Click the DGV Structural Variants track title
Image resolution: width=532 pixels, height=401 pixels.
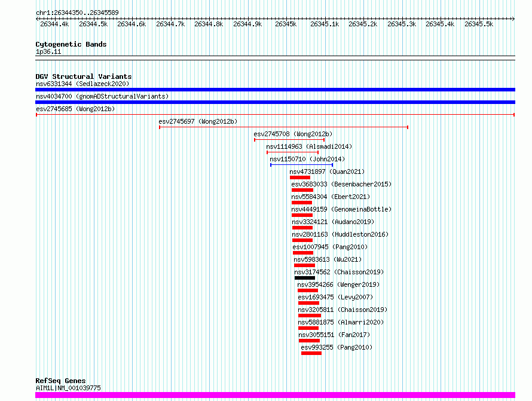tap(84, 76)
